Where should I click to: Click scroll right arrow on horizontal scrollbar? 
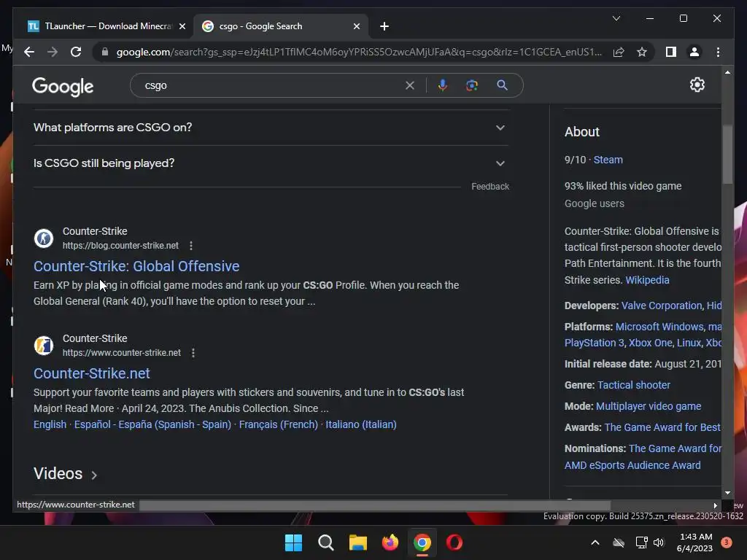tap(715, 506)
